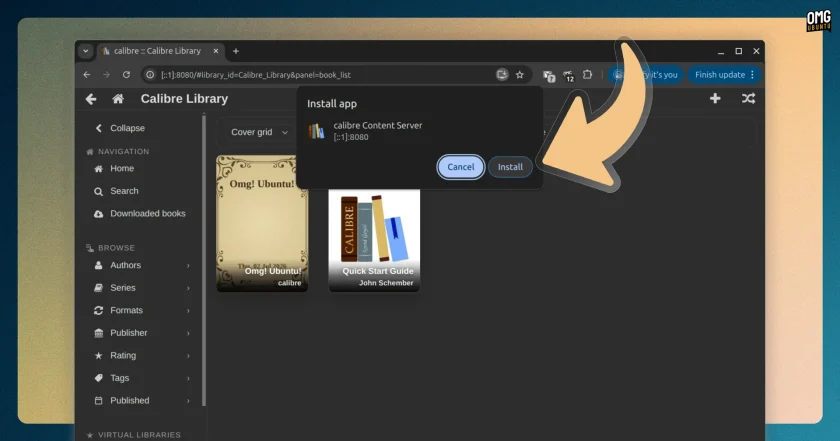The width and height of the screenshot is (840, 441).
Task: Click the Rating star icon
Action: (99, 356)
